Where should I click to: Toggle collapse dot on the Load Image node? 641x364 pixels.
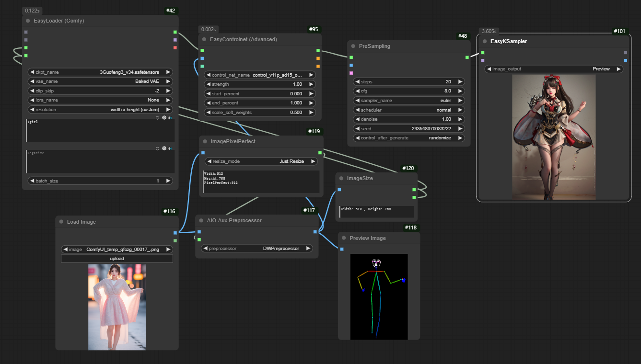pos(61,222)
